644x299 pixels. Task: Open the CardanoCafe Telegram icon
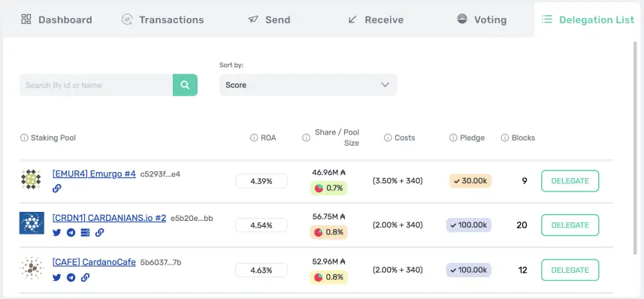tap(71, 277)
